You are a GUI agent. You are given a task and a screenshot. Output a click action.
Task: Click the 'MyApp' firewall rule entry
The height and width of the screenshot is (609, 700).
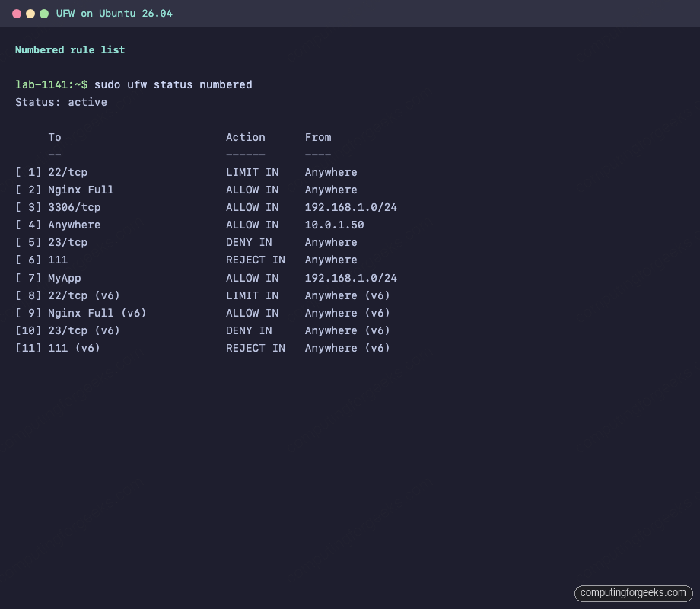pyautogui.click(x=64, y=278)
